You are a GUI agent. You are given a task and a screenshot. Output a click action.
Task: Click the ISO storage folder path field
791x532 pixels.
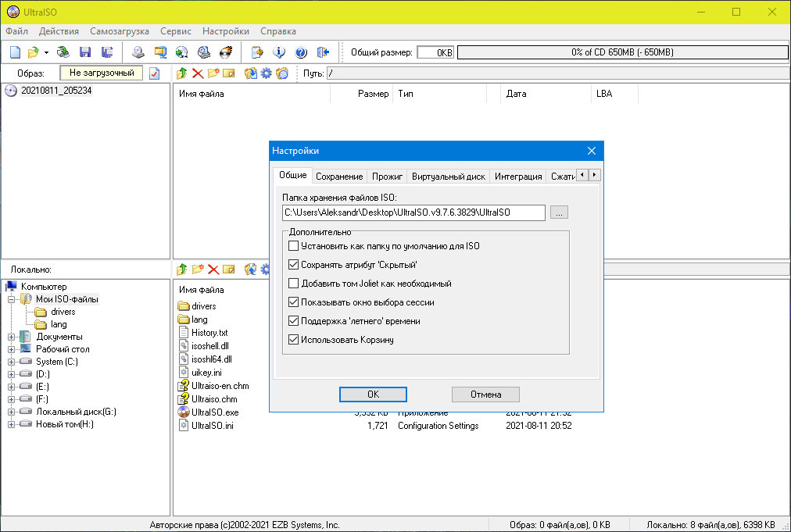click(413, 212)
